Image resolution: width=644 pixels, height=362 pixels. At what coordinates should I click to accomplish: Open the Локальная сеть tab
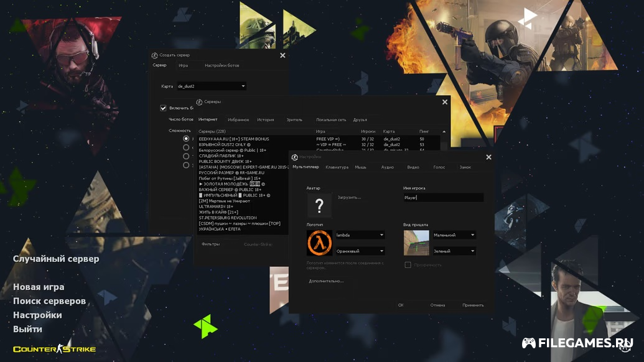[x=331, y=120]
